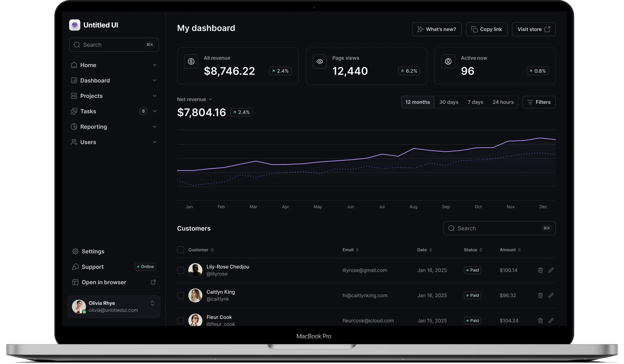Switch chart range to 30 days
The width and height of the screenshot is (624, 364).
coord(449,102)
